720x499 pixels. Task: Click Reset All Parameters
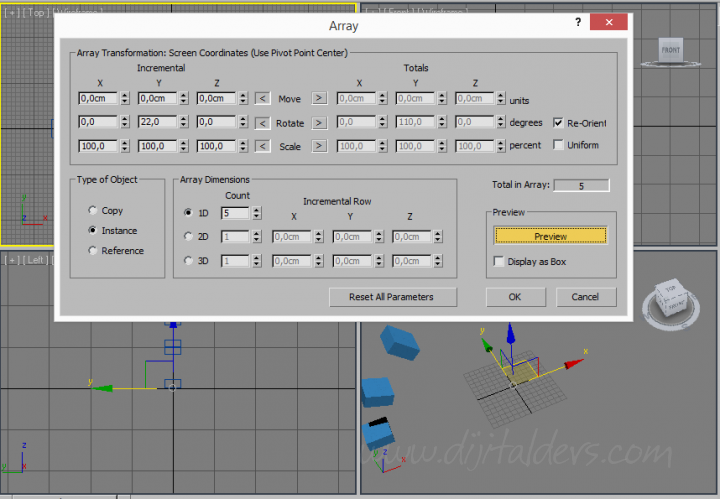point(394,297)
